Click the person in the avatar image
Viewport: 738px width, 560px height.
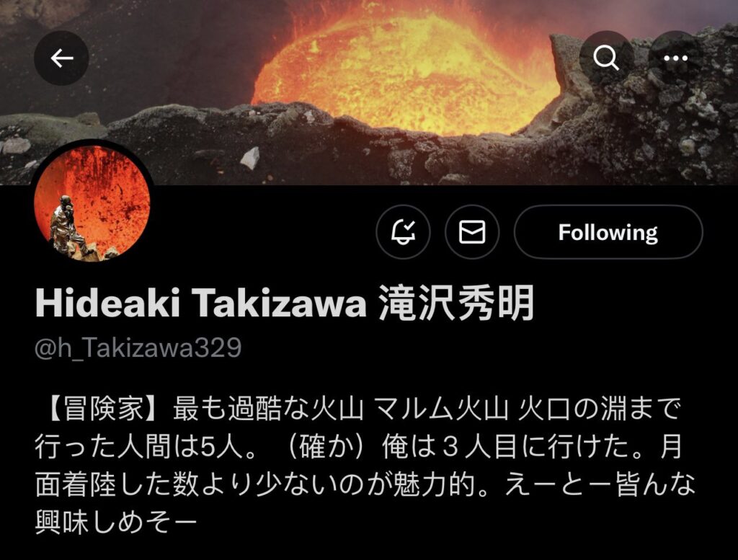click(x=68, y=226)
